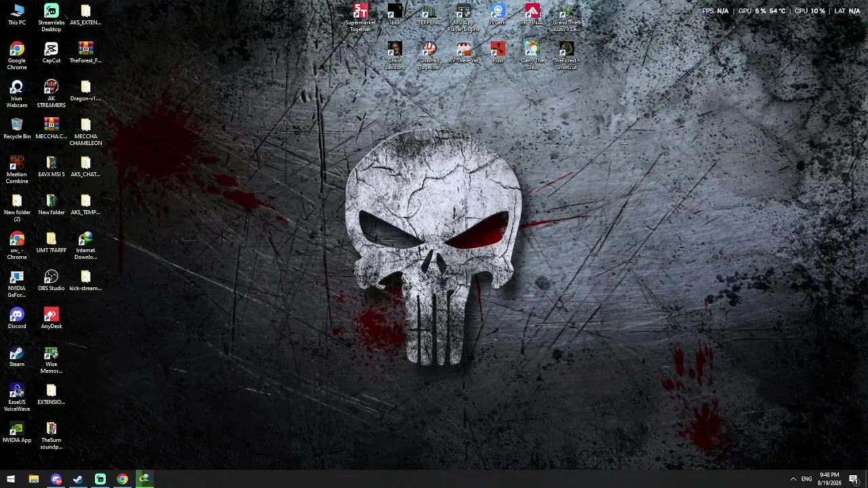Select the Internet Download Manager icon
The image size is (868, 488).
pyautogui.click(x=85, y=246)
